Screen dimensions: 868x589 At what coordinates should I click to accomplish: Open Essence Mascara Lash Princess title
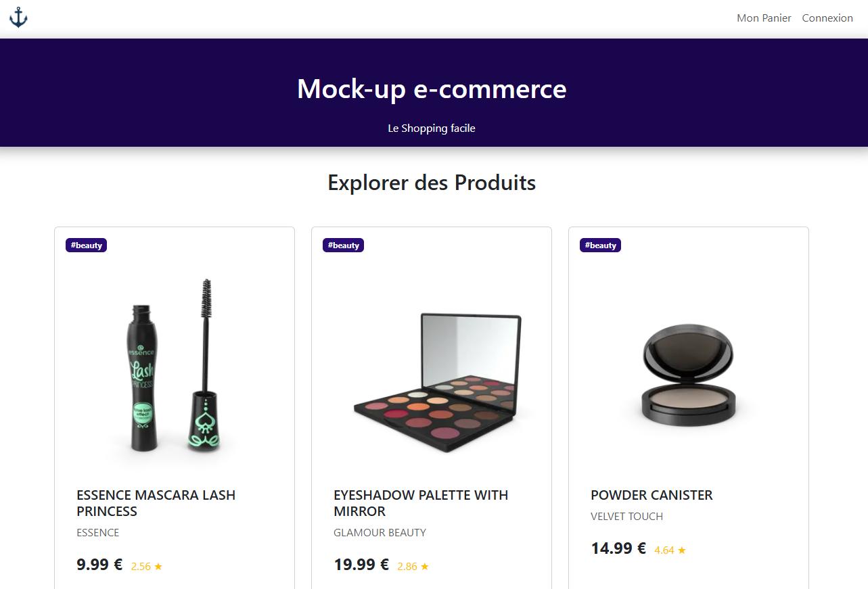[x=156, y=503]
